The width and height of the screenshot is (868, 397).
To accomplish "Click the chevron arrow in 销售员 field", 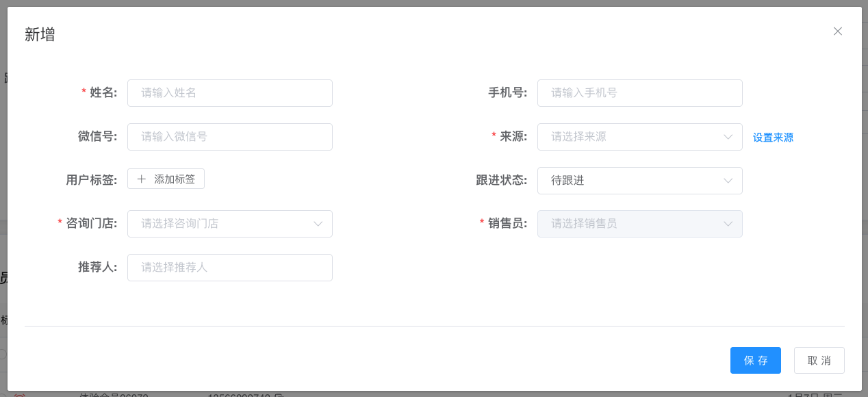I will (x=728, y=224).
